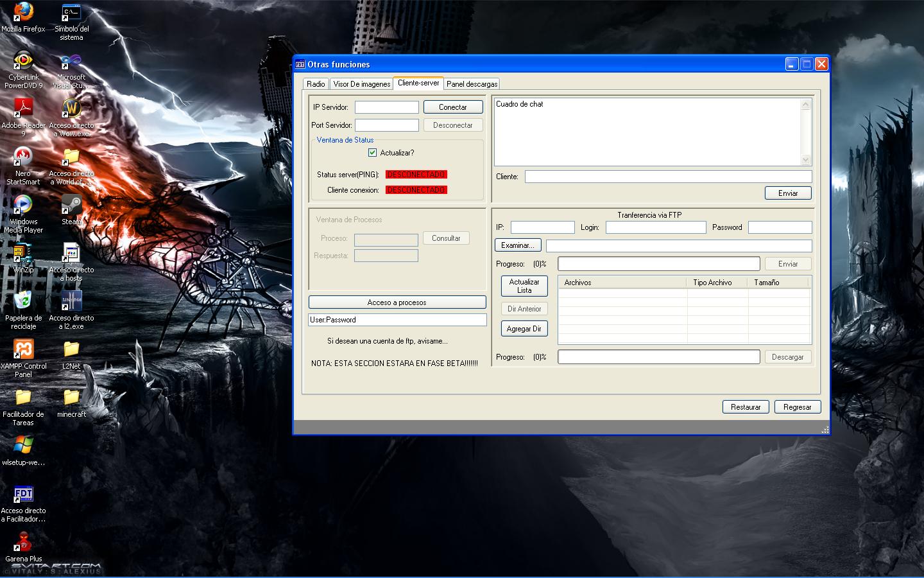Click the User:Password text field
Viewport: 924px width, 578px height.
398,320
